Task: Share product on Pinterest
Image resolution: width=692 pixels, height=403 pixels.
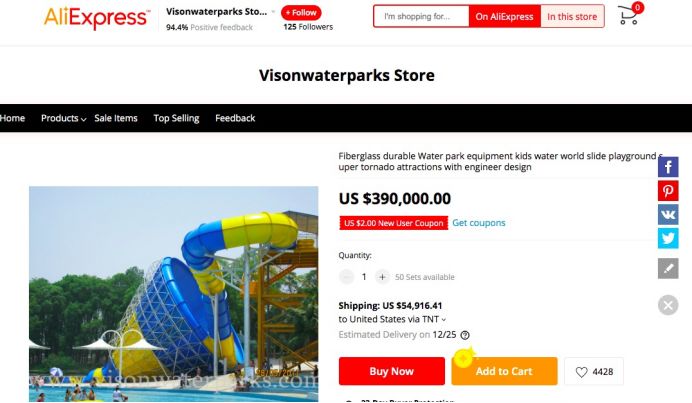Action: click(668, 191)
